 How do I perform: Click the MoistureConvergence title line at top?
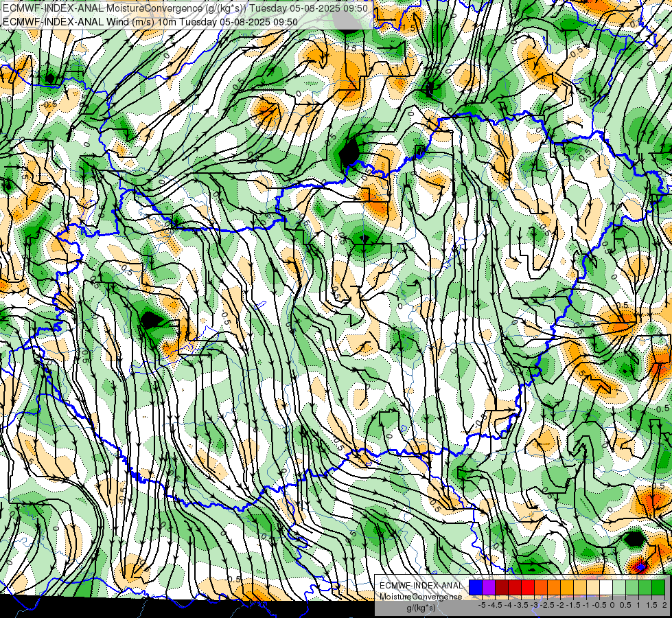tap(185, 8)
